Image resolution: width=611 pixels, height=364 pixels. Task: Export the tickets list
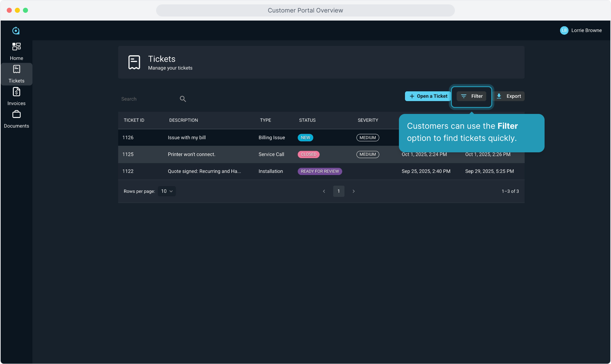coord(509,96)
